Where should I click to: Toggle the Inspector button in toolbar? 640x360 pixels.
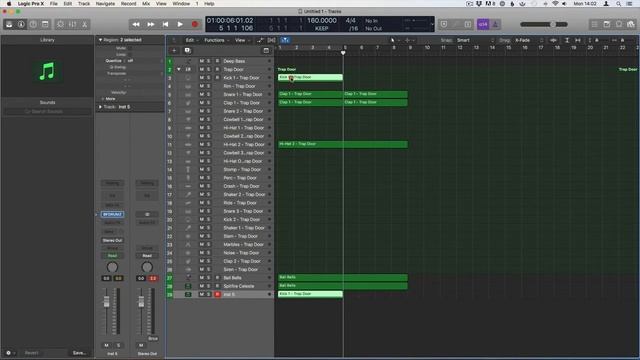[x=21, y=24]
